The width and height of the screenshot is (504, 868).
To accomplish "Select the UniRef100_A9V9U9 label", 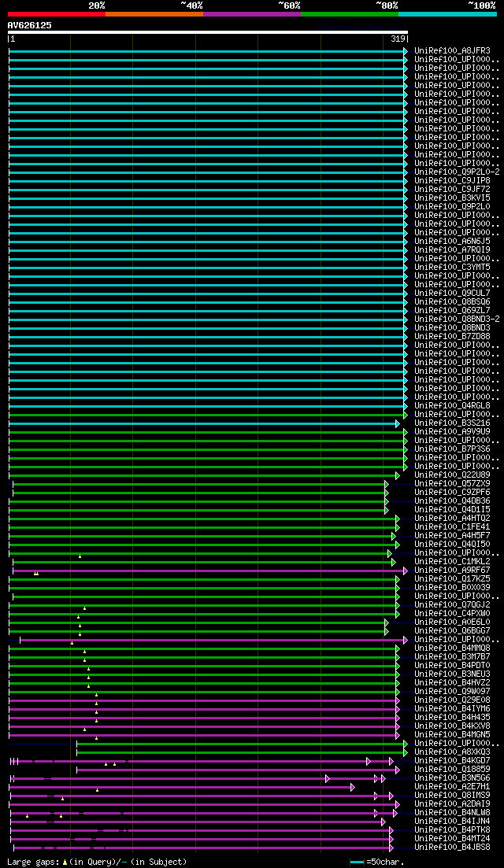I will pos(452,432).
